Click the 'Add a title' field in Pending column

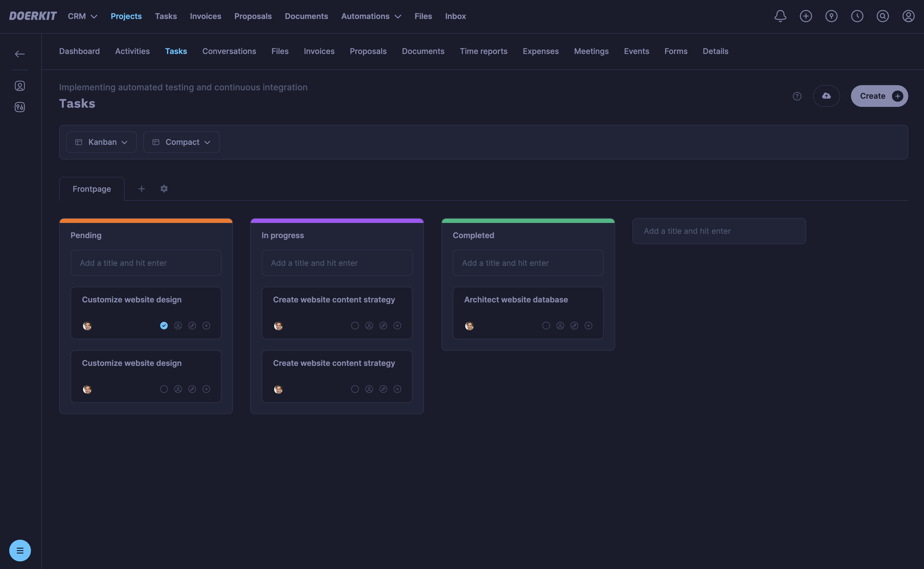(146, 263)
